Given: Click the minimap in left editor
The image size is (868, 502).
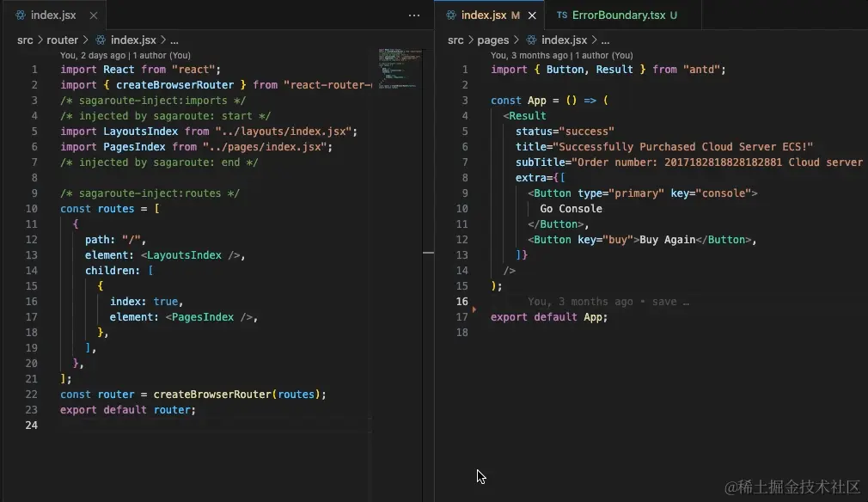Looking at the screenshot, I should point(400,69).
